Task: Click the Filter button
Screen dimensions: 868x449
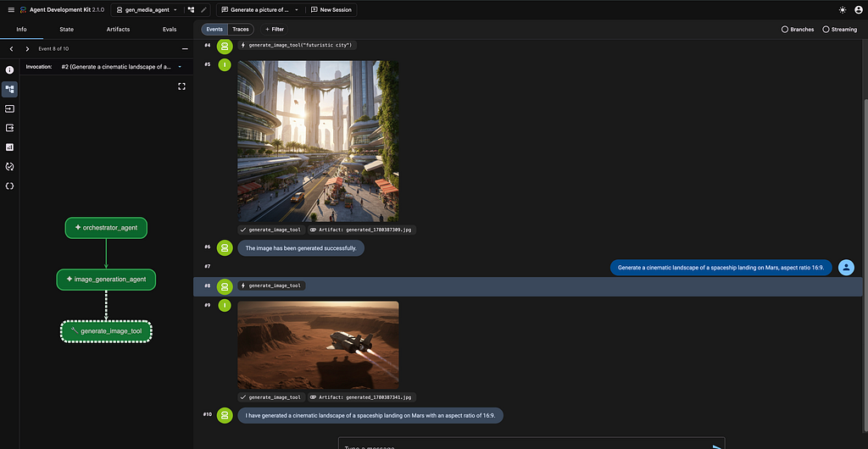Action: [274, 30]
